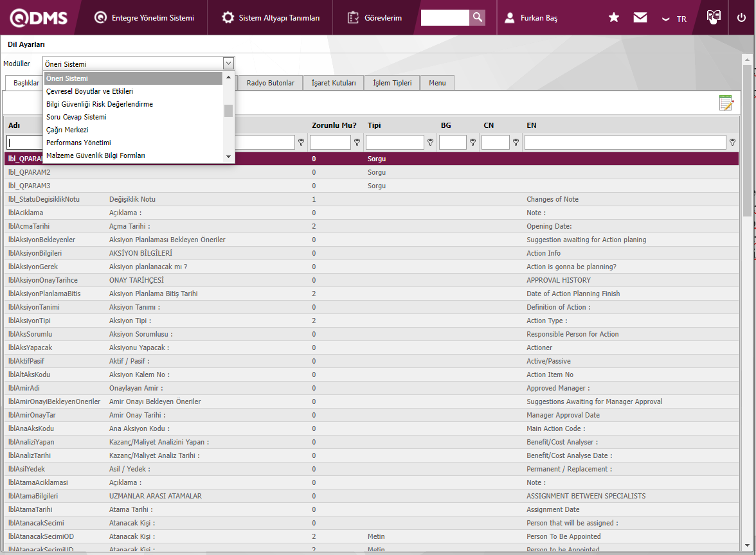This screenshot has width=756, height=555.
Task: Expand the TR language selector
Action: 675,19
